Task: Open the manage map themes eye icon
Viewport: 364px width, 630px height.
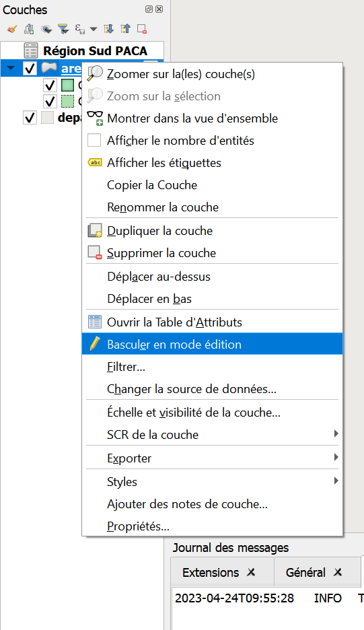Action: pos(46,29)
